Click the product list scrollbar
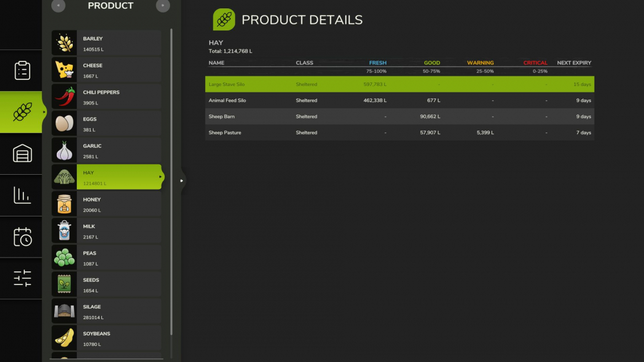This screenshot has width=644, height=362. (172, 179)
